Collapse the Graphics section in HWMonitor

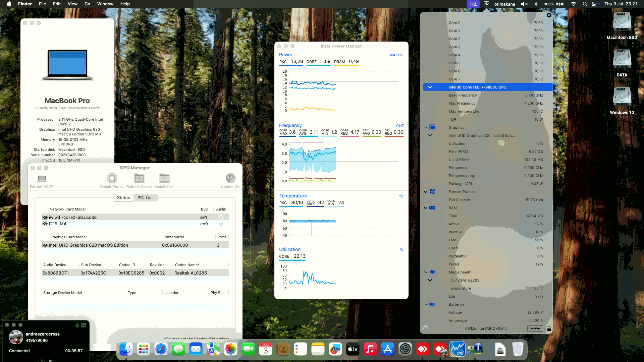point(425,127)
